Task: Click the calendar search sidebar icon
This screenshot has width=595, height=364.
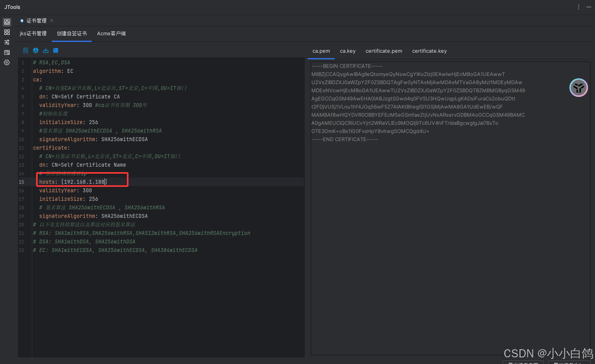Action: (7, 52)
